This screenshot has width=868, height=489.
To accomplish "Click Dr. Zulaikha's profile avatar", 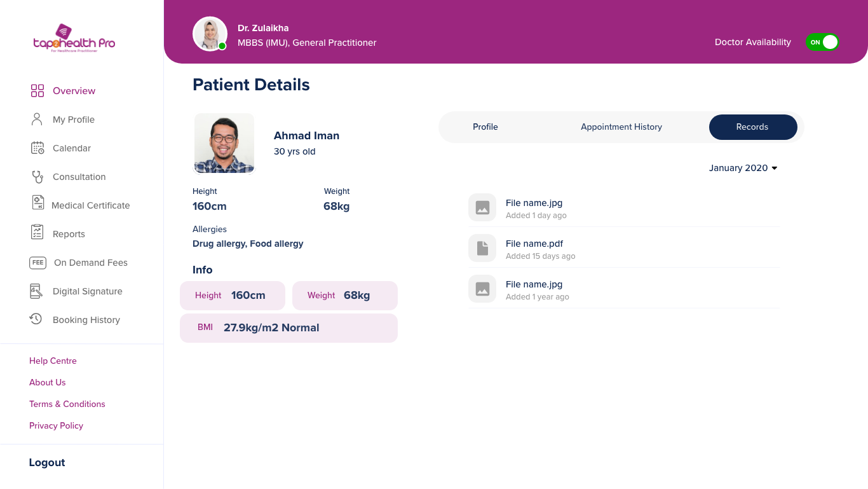I will tap(210, 34).
